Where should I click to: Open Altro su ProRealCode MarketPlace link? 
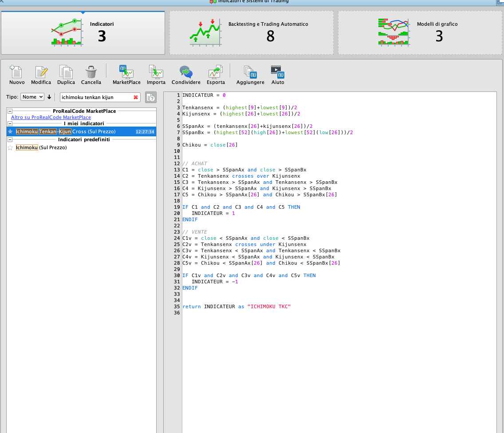51,117
